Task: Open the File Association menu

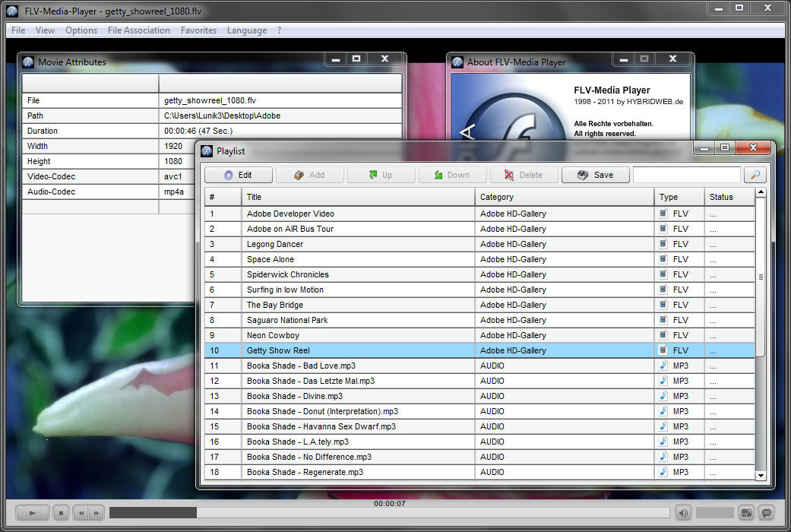Action: (x=139, y=30)
